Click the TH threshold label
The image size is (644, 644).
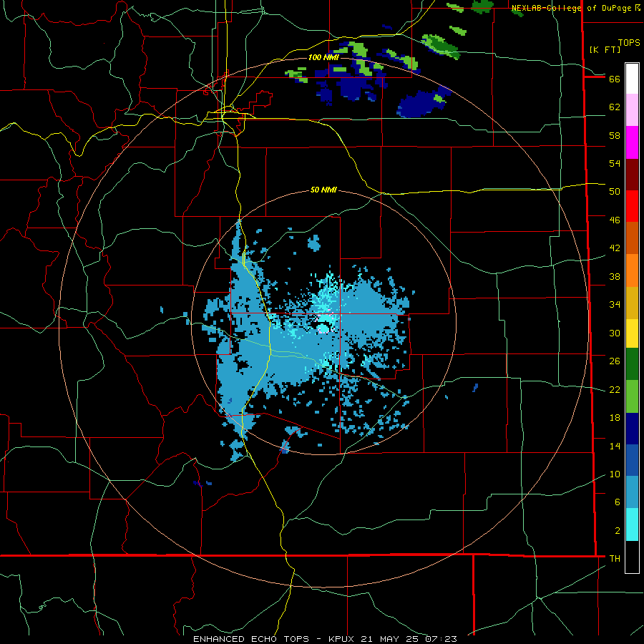click(x=615, y=559)
